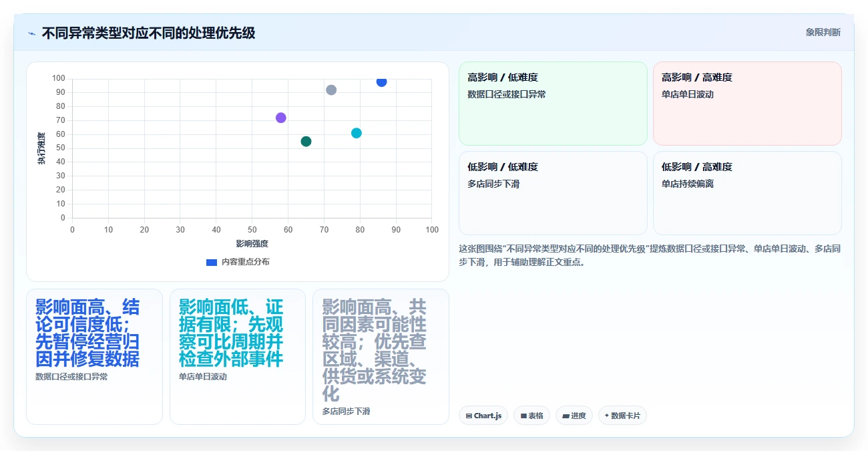The height and width of the screenshot is (451, 868).
Task: Click the summary paragraph starting 这张图围绕
Action: [650, 255]
